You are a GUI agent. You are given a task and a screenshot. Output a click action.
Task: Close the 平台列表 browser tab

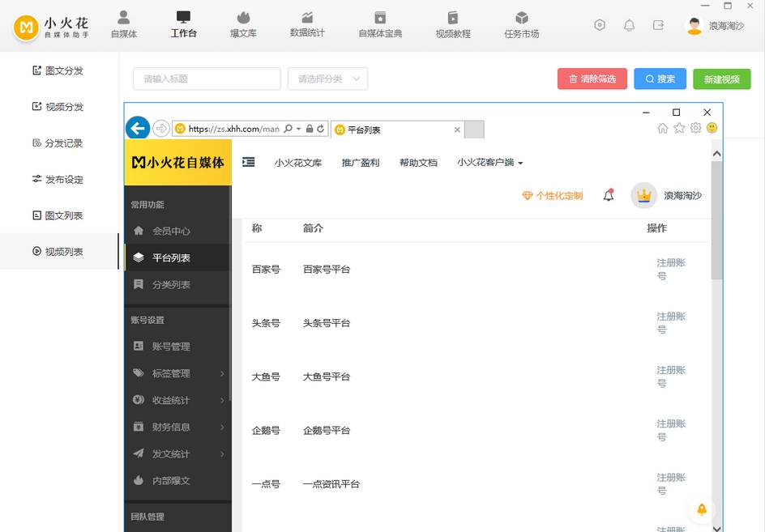[x=457, y=130]
